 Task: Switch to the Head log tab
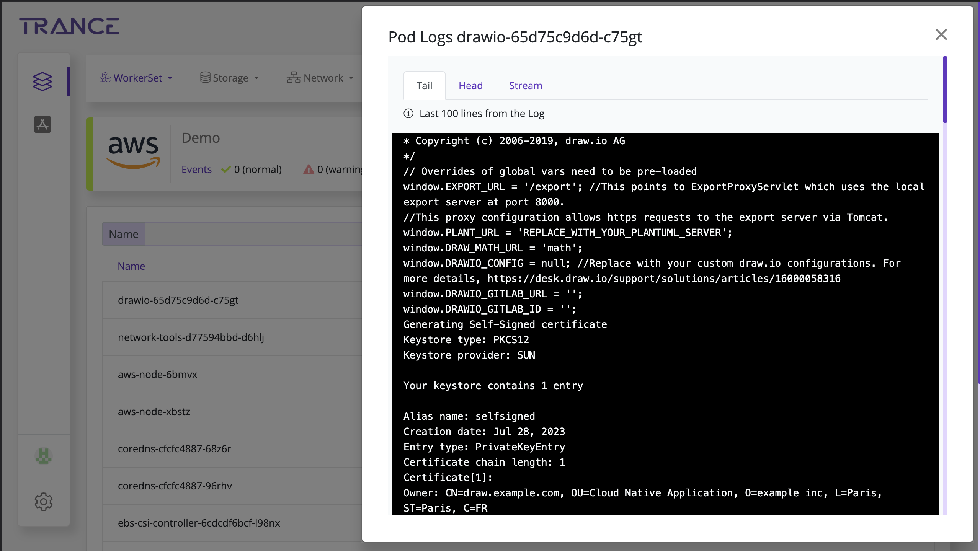tap(470, 86)
